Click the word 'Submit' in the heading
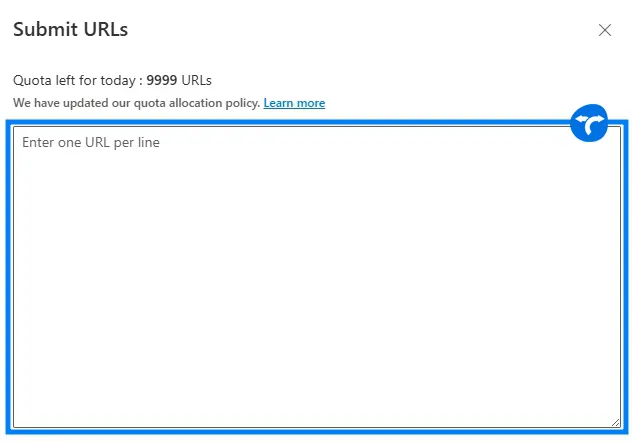Viewport: 632px width, 443px height. [x=43, y=30]
